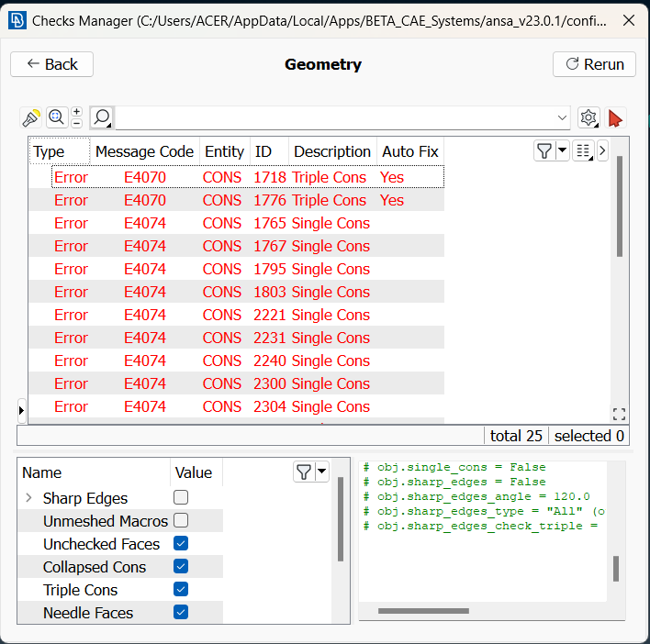
Task: Click the results table filter funnel icon
Action: coord(544,150)
